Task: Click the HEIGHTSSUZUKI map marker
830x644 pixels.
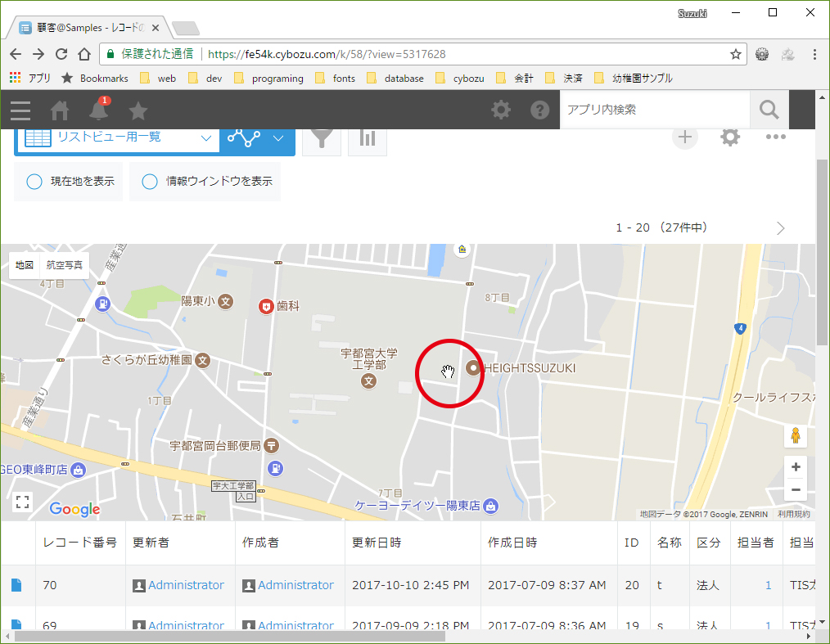Action: 473,367
